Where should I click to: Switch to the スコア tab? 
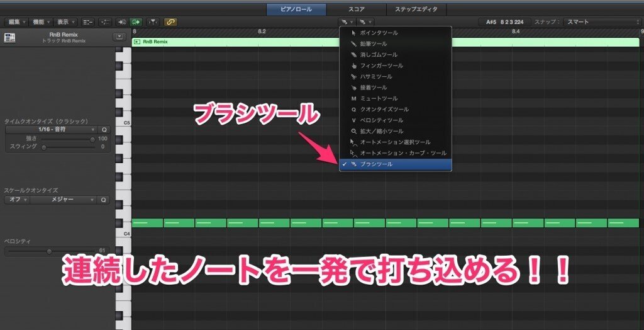pyautogui.click(x=356, y=9)
